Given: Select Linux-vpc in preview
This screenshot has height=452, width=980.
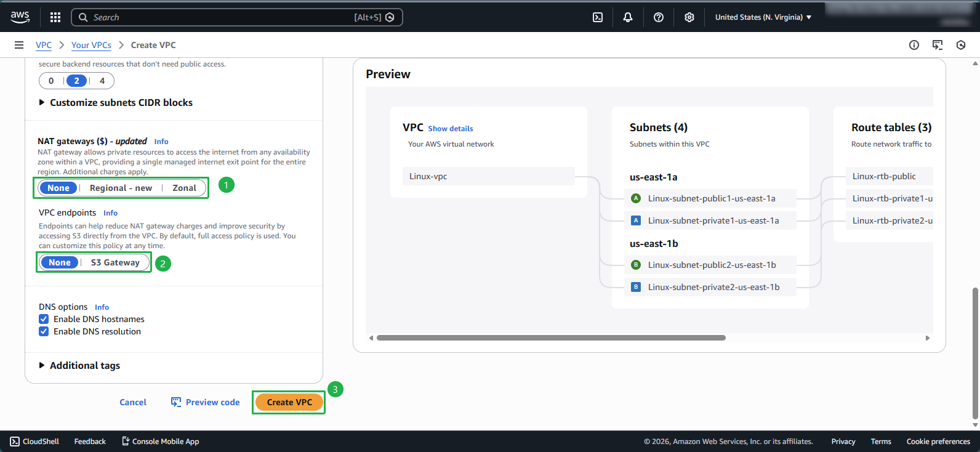Looking at the screenshot, I should point(489,176).
